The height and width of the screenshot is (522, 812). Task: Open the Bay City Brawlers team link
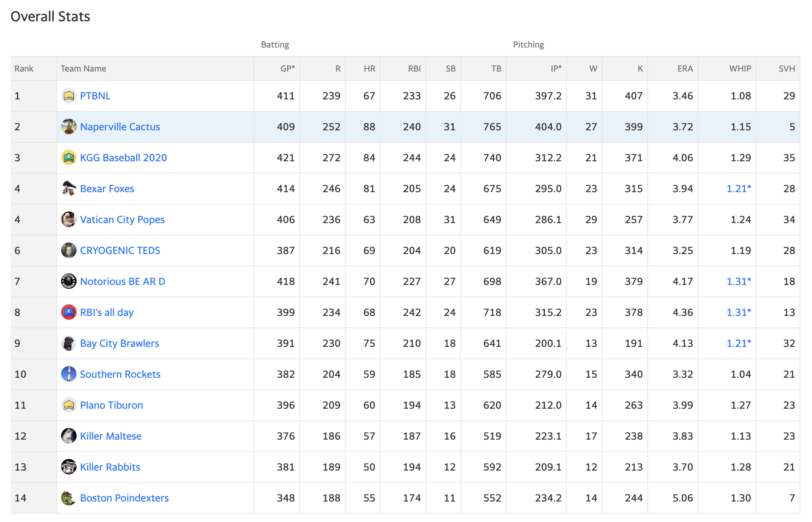coord(119,343)
